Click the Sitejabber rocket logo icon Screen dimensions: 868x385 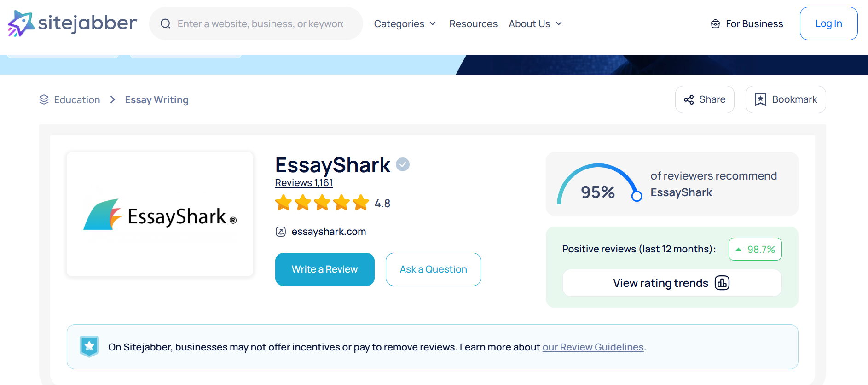(x=21, y=23)
